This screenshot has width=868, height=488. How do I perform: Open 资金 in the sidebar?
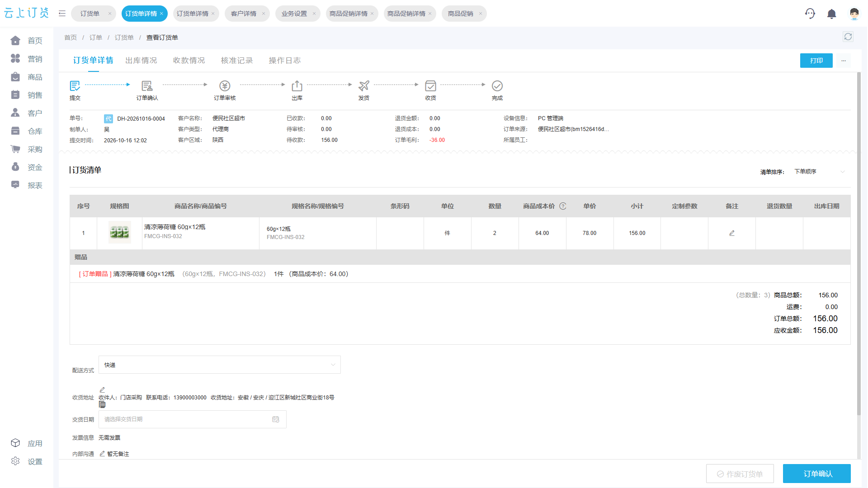click(27, 167)
